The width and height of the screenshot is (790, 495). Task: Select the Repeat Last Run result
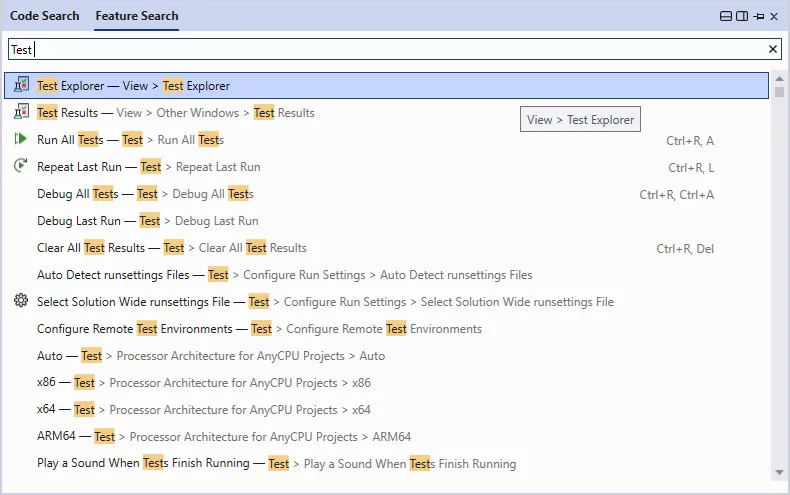(386, 167)
